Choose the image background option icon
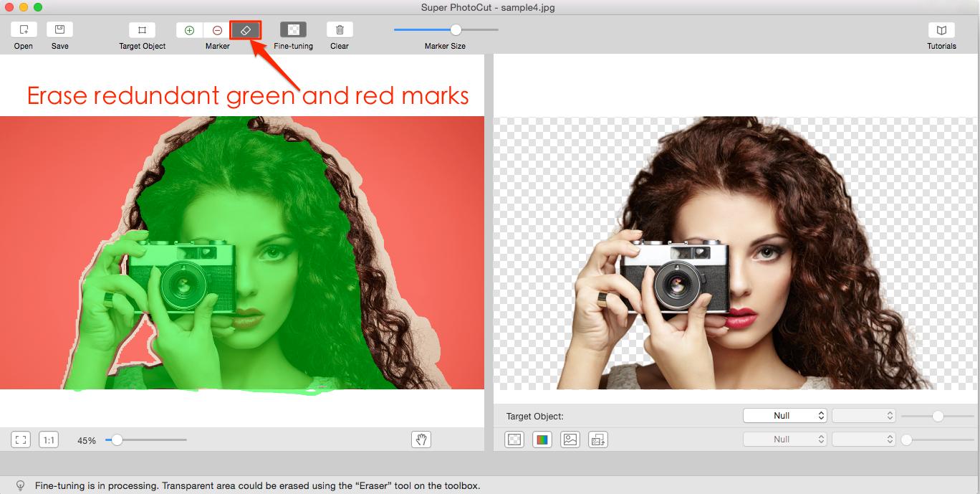The image size is (980, 494). [x=570, y=440]
